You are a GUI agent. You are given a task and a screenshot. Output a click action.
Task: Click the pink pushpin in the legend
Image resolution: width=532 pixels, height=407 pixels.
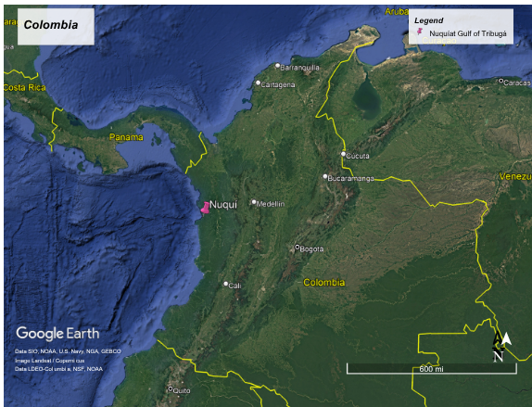point(420,32)
